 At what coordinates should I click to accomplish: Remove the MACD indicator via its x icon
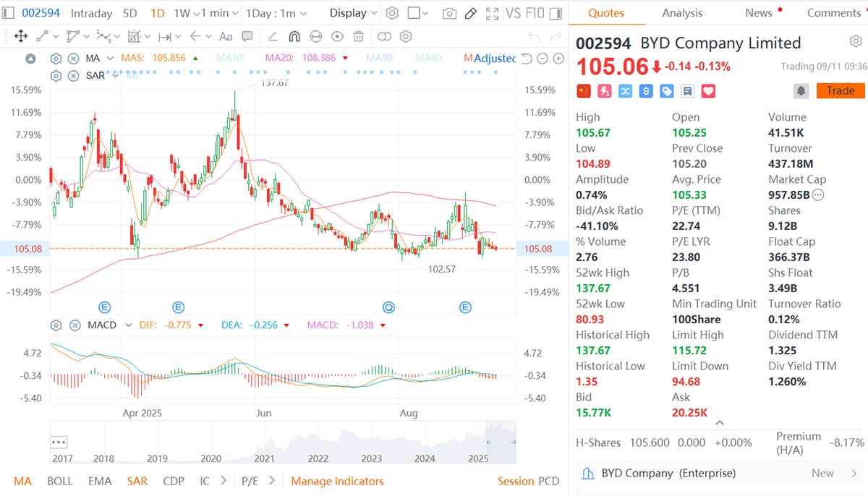pyautogui.click(x=74, y=325)
